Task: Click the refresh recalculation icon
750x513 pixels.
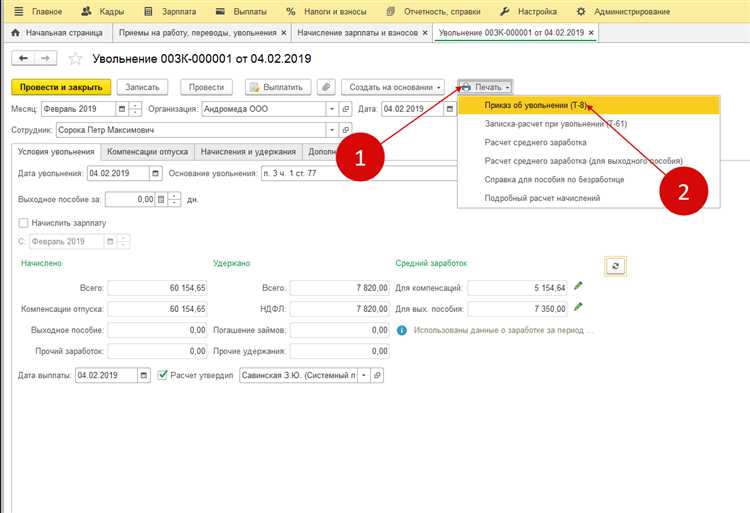Action: 616,265
